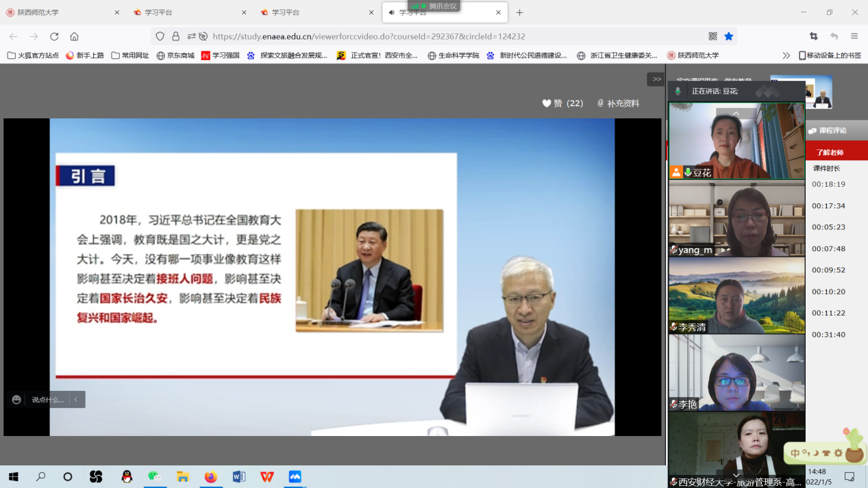Open the lesson with duration 00:18:19

[829, 184]
